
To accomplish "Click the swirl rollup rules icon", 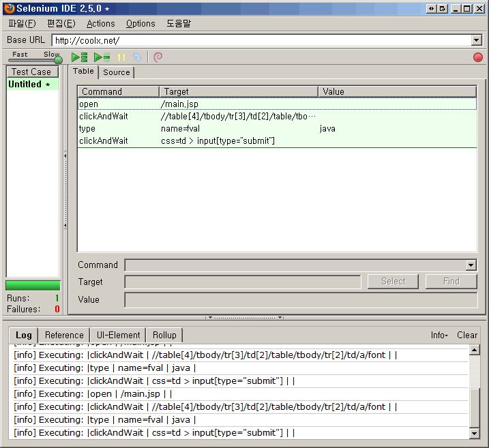I will [158, 58].
